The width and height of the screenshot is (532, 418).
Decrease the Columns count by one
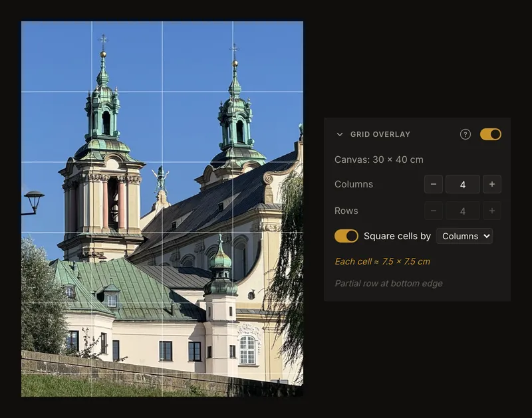pyautogui.click(x=434, y=184)
